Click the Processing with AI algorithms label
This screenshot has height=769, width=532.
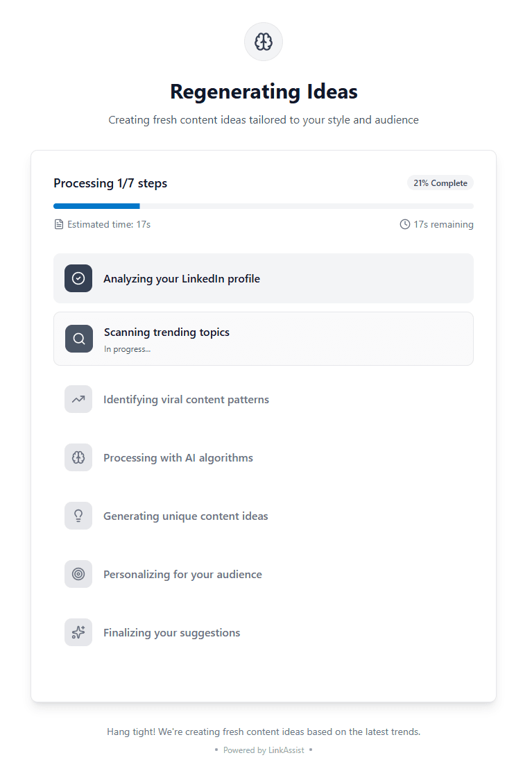(x=178, y=458)
